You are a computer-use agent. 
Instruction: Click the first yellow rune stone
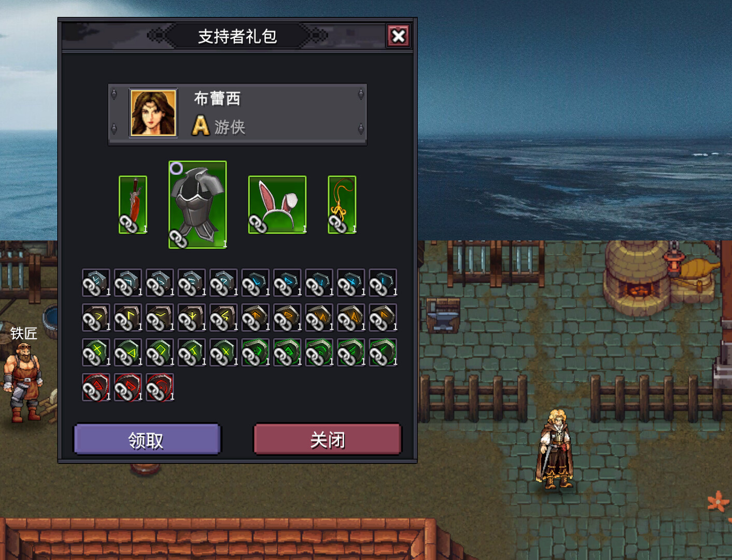(x=96, y=317)
